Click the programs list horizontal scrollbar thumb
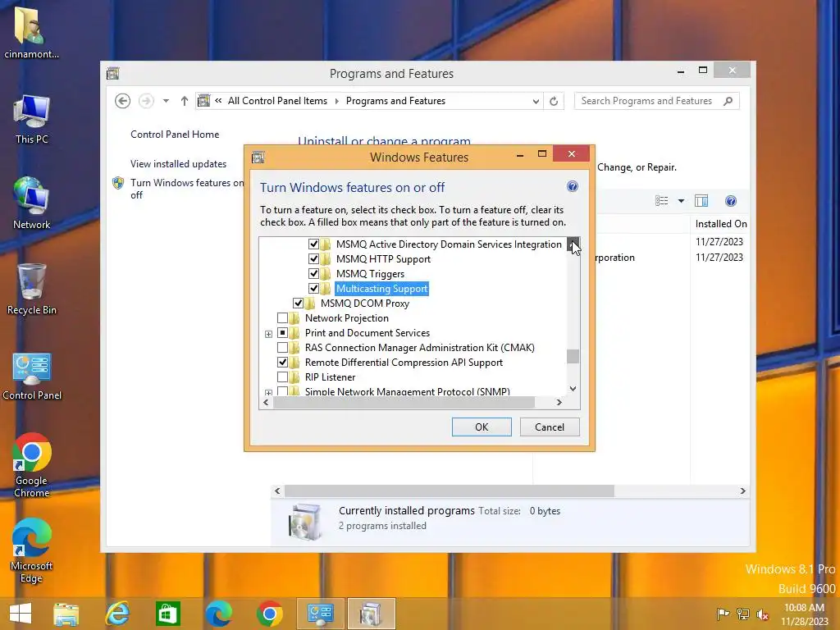 tap(449, 491)
